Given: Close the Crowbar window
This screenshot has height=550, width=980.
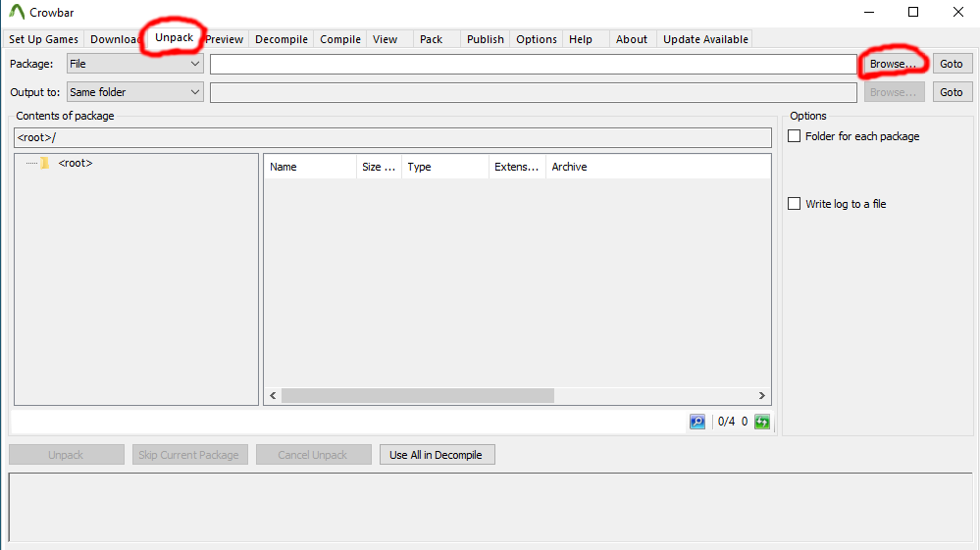Looking at the screenshot, I should [x=958, y=13].
